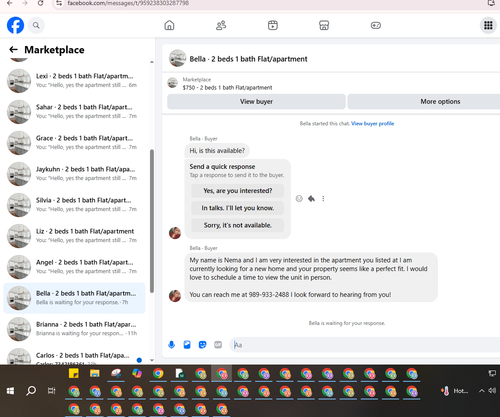Open the Liz conversation

[74, 236]
